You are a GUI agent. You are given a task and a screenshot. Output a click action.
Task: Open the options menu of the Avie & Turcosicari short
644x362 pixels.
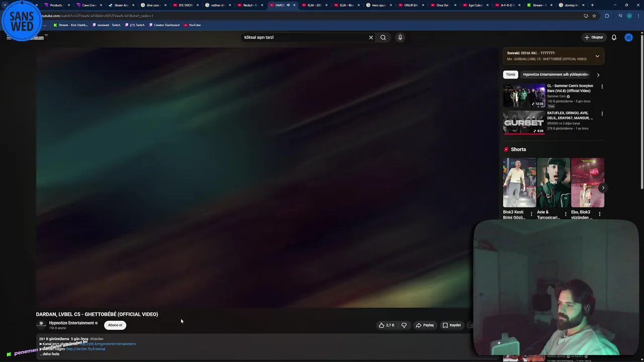pyautogui.click(x=566, y=214)
